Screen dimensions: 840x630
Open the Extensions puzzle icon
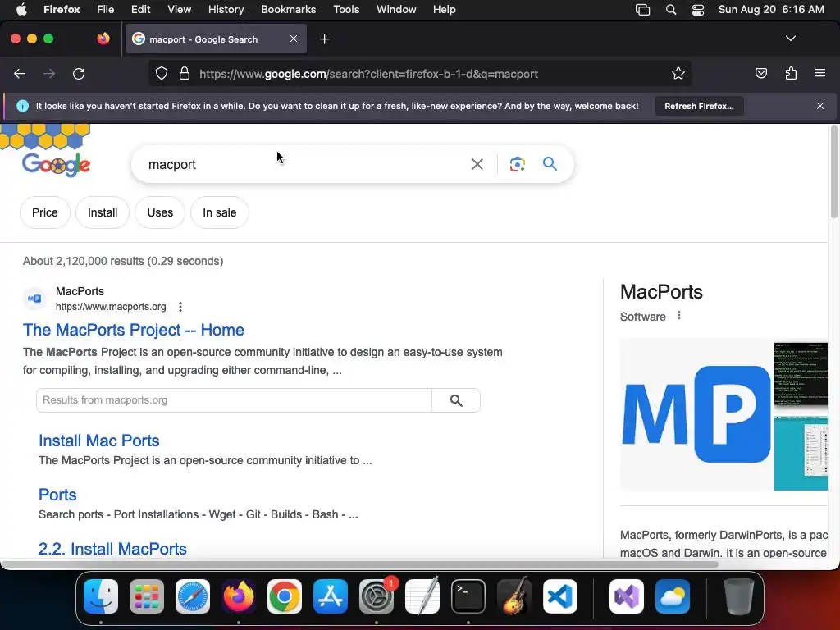click(x=791, y=74)
